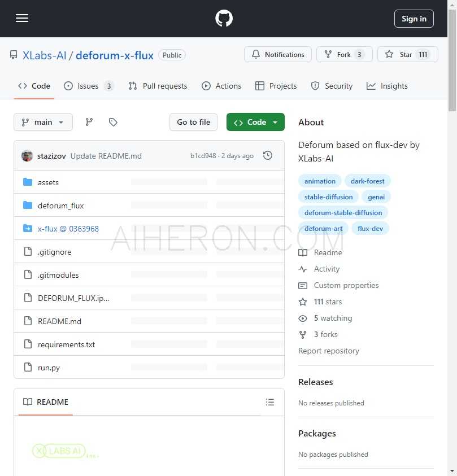
Task: Click the scrollbar down arrow
Action: point(452,471)
